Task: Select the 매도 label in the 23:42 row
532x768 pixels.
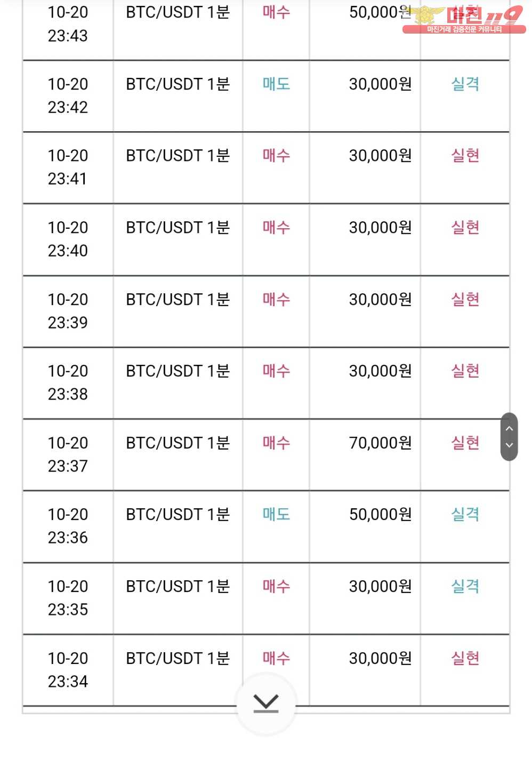Action: coord(276,84)
